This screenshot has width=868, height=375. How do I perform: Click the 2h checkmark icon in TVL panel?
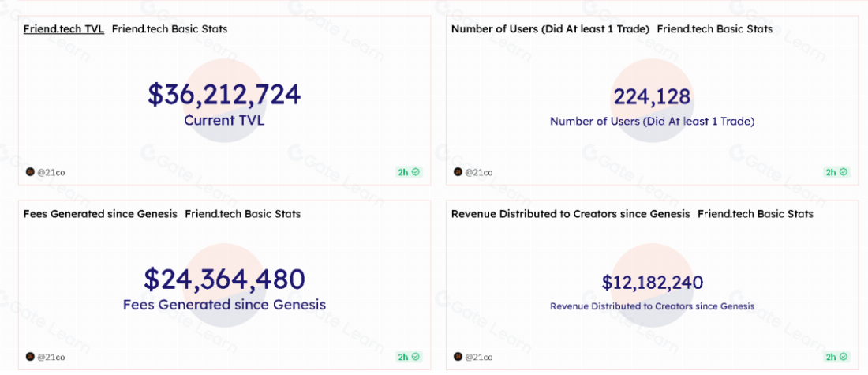416,172
